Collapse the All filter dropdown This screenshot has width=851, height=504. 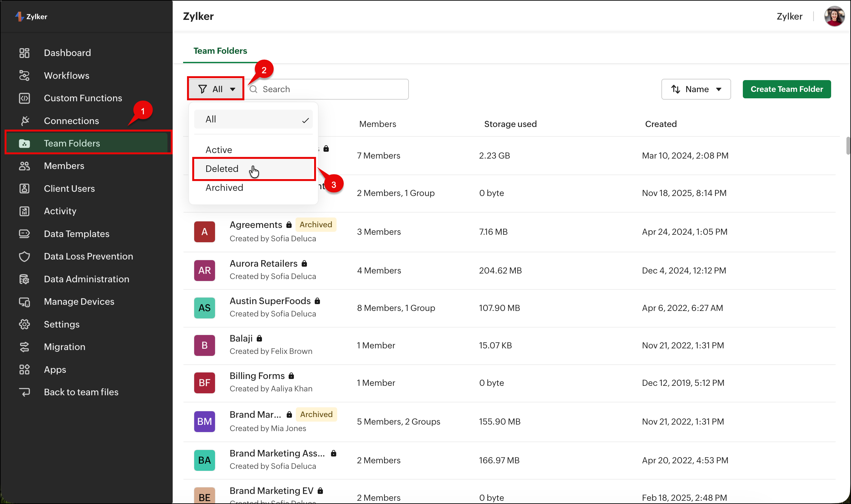point(216,89)
